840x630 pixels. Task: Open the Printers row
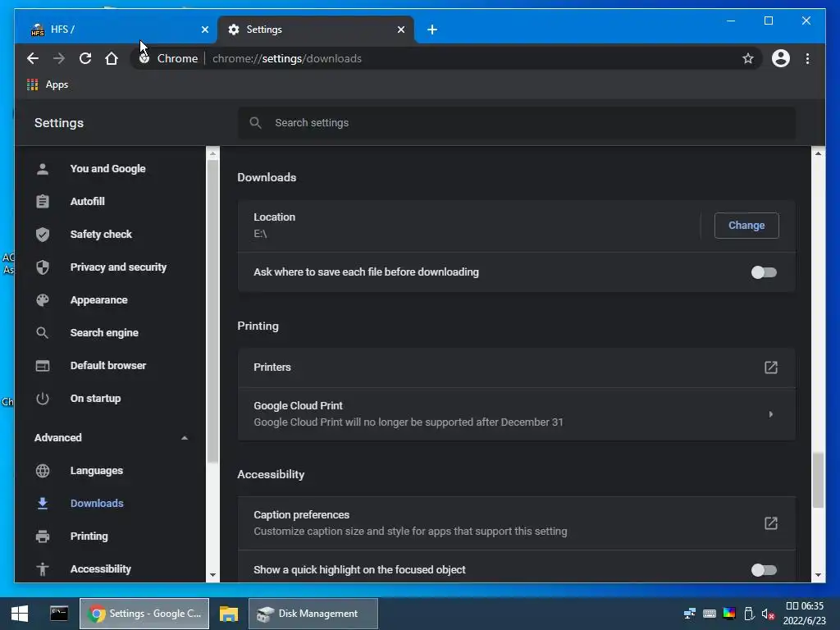pos(516,367)
